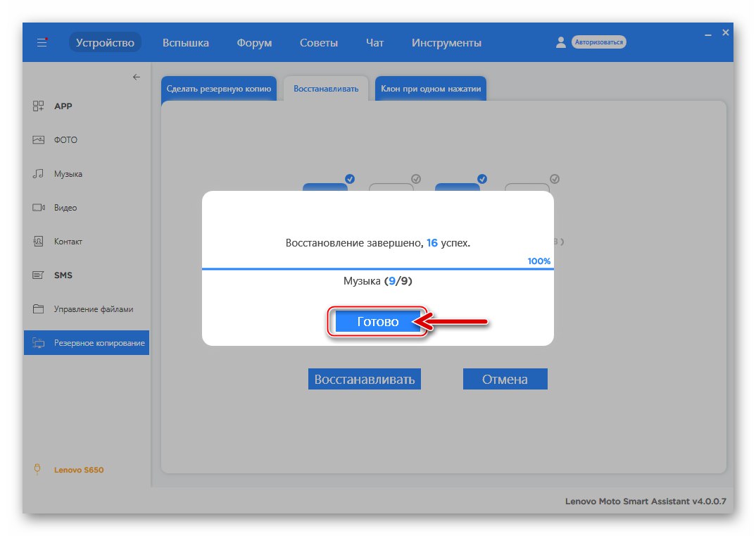Click the Lenovo S650 device name
Image resolution: width=756 pixels, height=536 pixels.
[x=79, y=470]
